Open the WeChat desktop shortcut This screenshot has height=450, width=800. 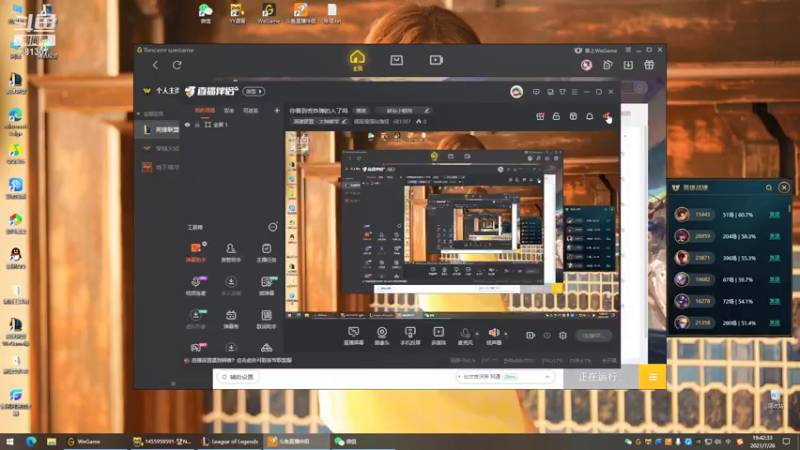[206, 13]
